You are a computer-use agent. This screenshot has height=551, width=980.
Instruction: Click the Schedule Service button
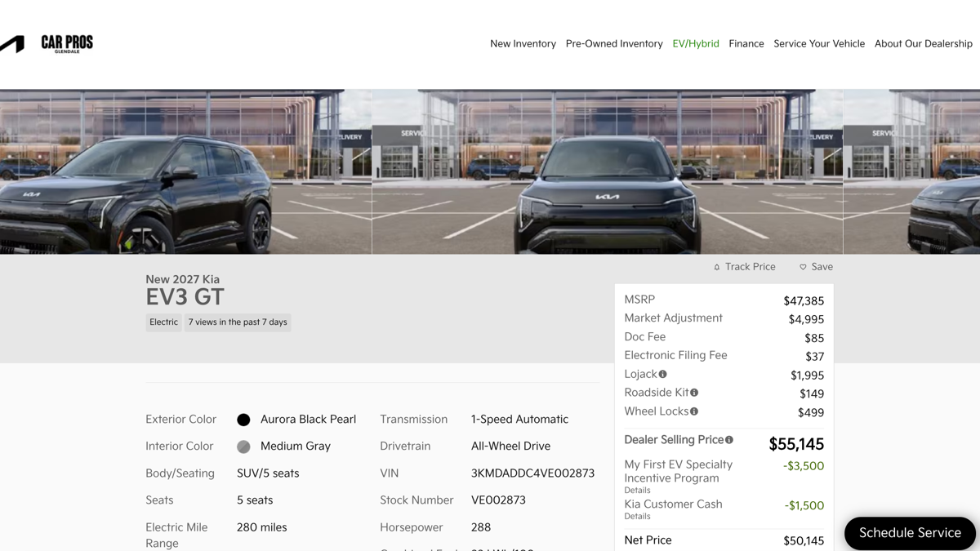pyautogui.click(x=910, y=533)
